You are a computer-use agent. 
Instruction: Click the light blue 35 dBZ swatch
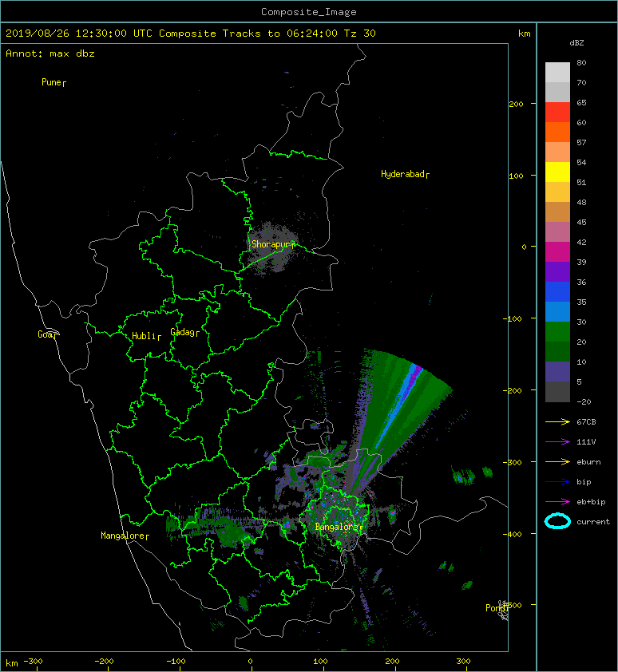coord(557,311)
